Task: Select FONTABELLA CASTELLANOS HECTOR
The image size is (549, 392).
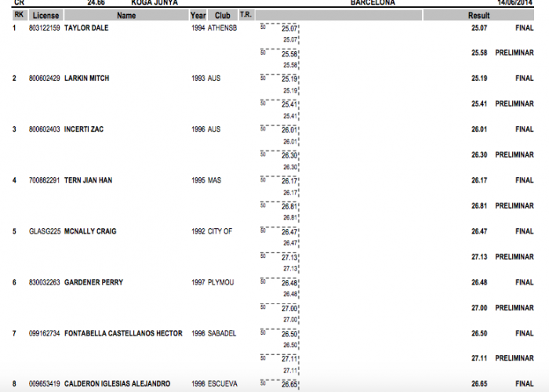Action: [x=123, y=333]
